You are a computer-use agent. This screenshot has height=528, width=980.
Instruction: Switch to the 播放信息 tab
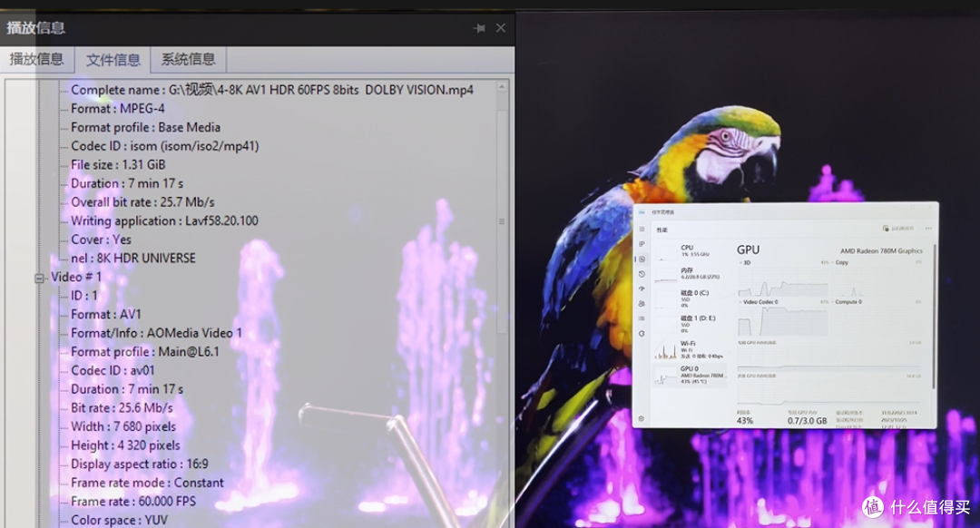click(36, 59)
